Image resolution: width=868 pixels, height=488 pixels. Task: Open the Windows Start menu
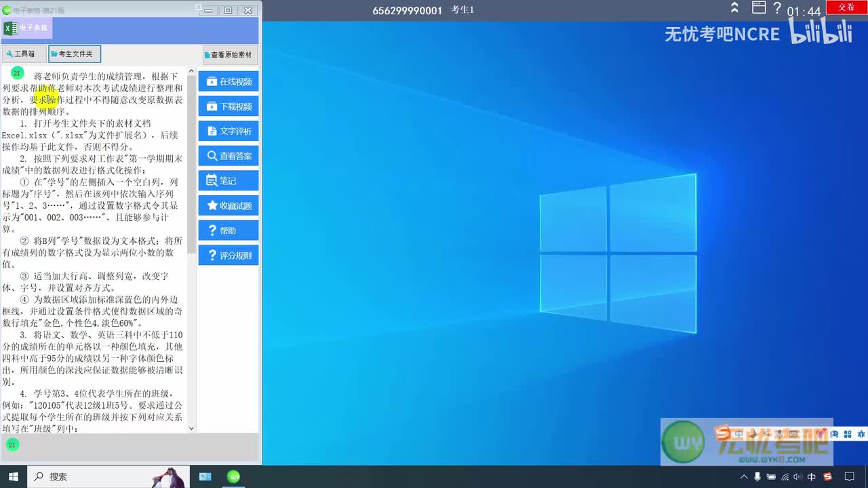(x=13, y=476)
